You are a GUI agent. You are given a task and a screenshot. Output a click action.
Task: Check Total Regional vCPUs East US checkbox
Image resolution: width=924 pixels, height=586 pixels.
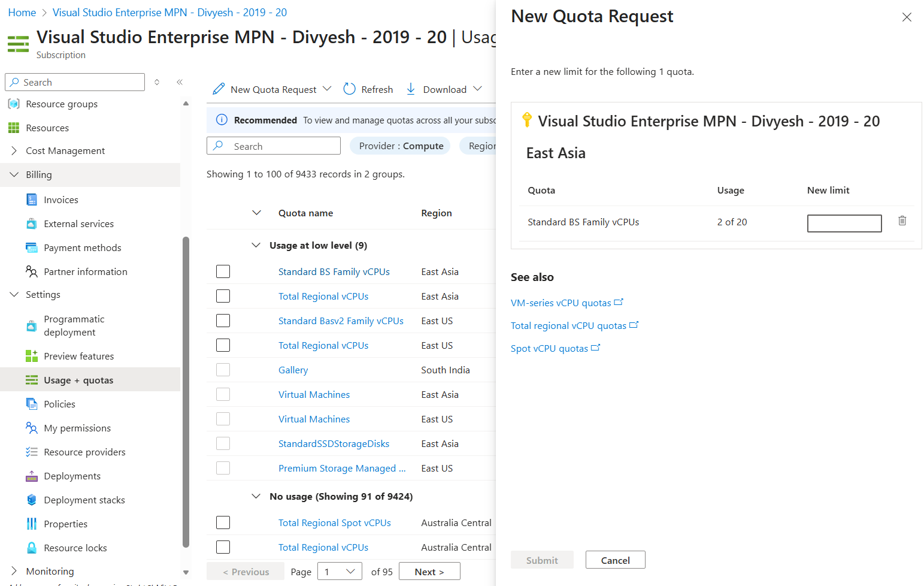223,345
